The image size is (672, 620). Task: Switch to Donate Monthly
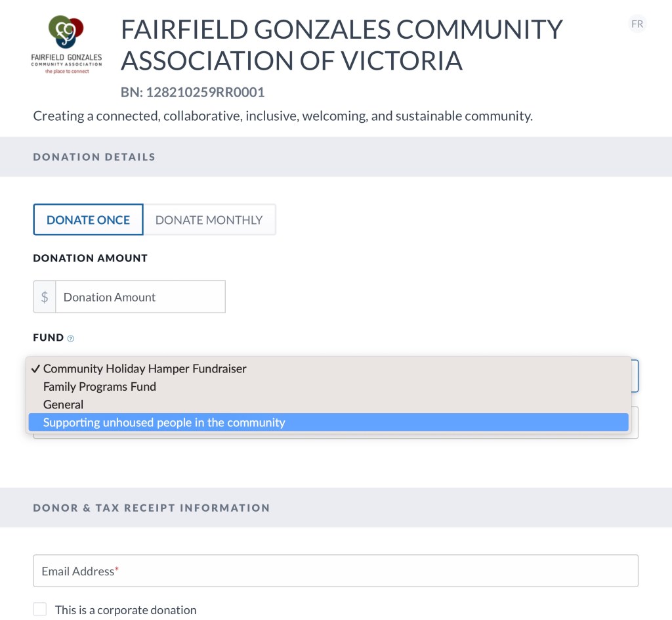(209, 220)
